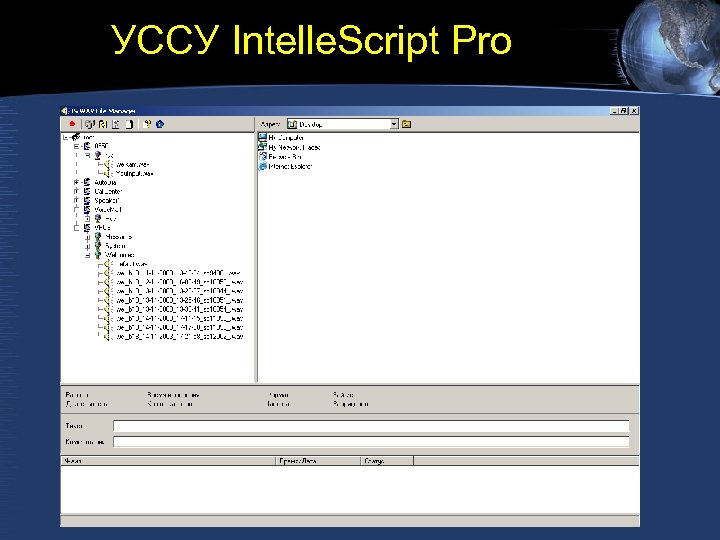Select the Speaker tree item
The image size is (720, 540).
[x=106, y=200]
